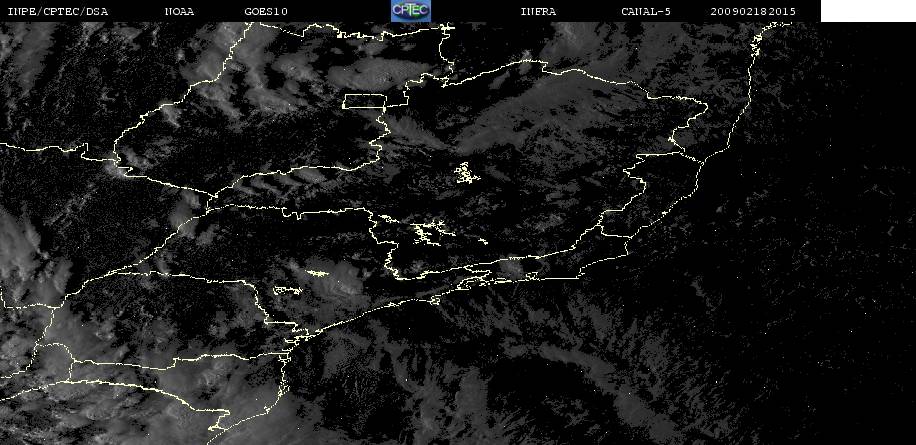Click the white rectangle in header corner
Viewport: 916px width, 445px height.
point(868,11)
